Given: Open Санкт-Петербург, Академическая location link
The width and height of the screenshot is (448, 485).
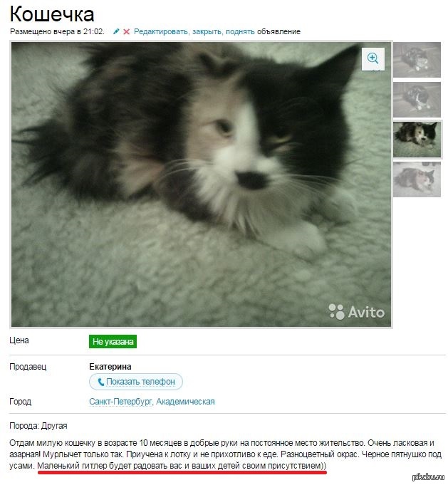Looking at the screenshot, I should click(x=152, y=402).
